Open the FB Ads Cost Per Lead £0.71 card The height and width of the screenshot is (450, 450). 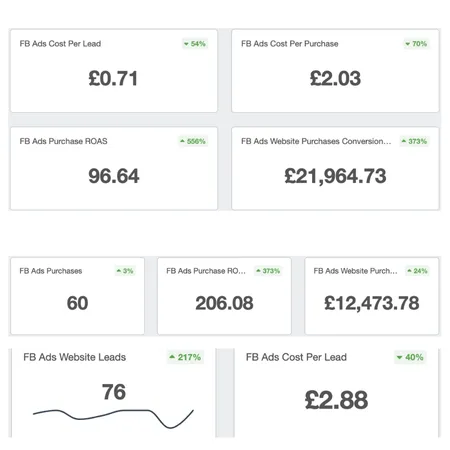pyautogui.click(x=114, y=71)
